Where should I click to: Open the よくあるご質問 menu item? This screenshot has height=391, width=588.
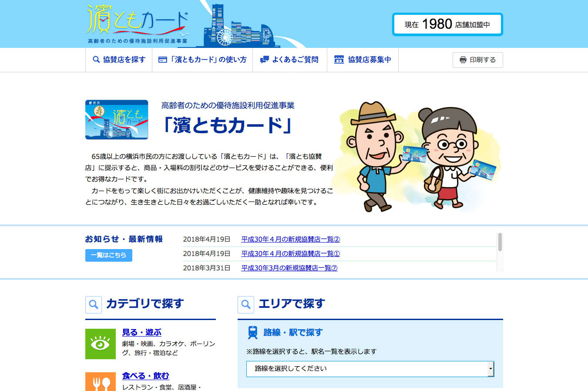point(290,60)
